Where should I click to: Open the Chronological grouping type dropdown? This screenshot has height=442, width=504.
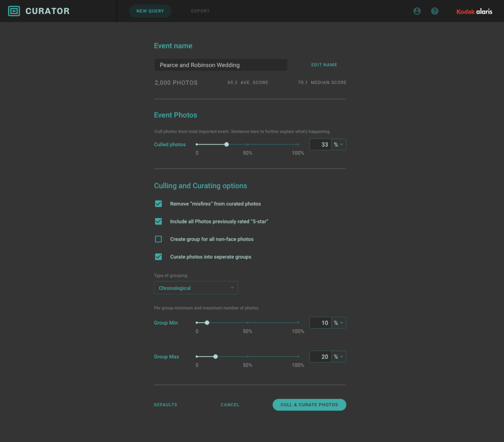(x=196, y=288)
